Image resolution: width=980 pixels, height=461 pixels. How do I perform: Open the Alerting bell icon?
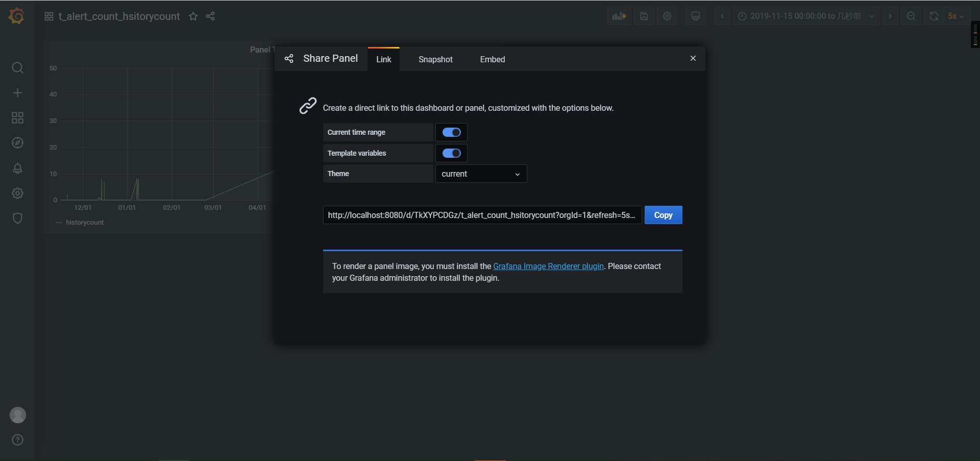pyautogui.click(x=17, y=168)
